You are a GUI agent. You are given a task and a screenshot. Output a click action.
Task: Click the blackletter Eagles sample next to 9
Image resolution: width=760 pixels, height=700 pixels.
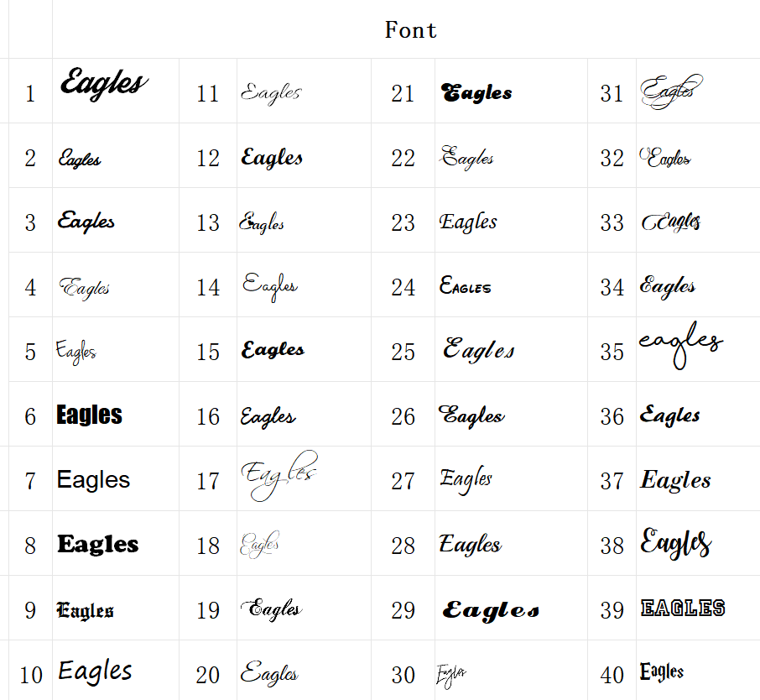coord(85,610)
